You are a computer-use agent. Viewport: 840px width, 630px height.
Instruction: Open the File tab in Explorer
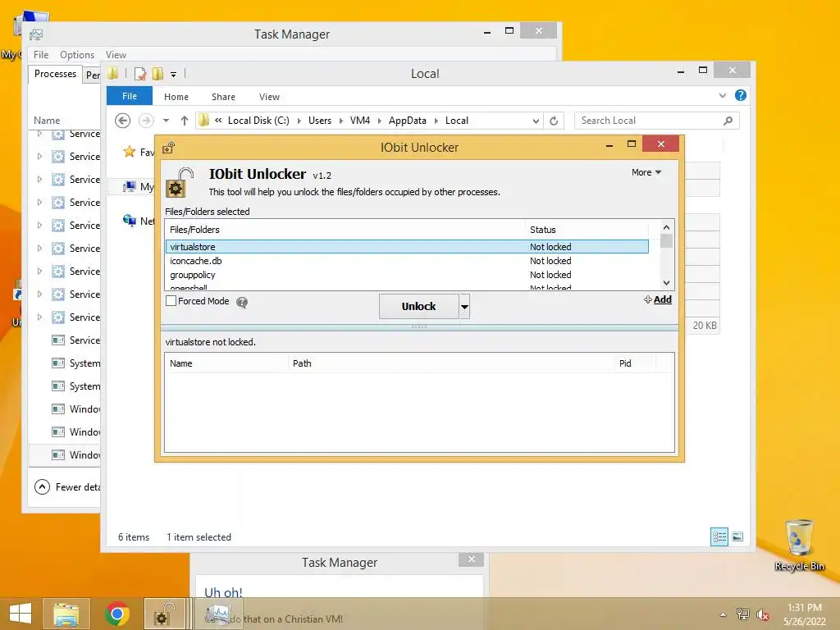click(x=130, y=97)
